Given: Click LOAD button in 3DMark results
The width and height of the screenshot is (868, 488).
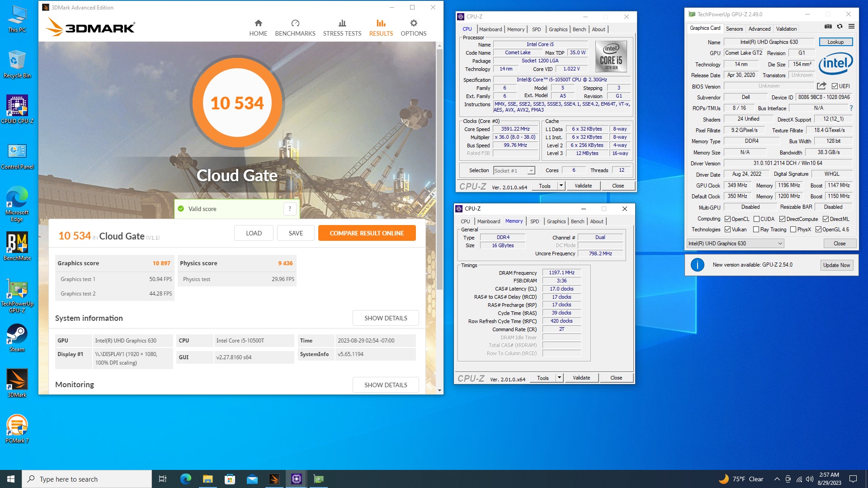Looking at the screenshot, I should [254, 233].
